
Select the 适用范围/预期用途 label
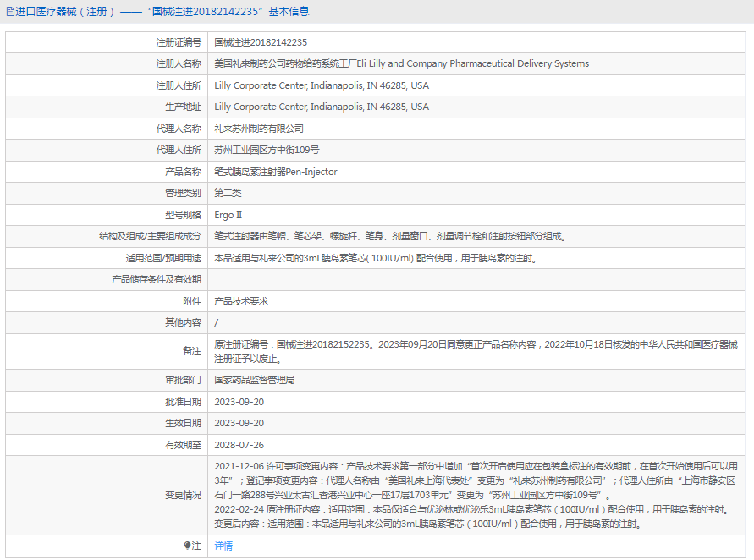click(x=163, y=258)
